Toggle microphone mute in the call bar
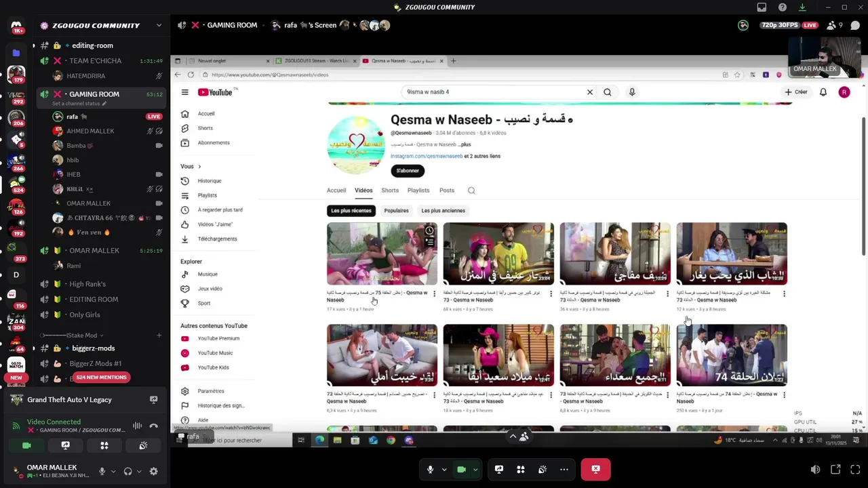 430,469
